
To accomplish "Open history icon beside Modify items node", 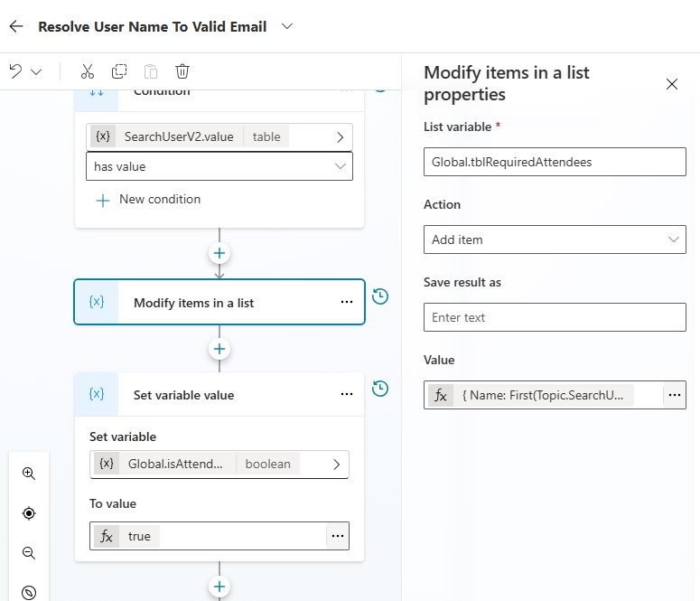I will (x=380, y=296).
